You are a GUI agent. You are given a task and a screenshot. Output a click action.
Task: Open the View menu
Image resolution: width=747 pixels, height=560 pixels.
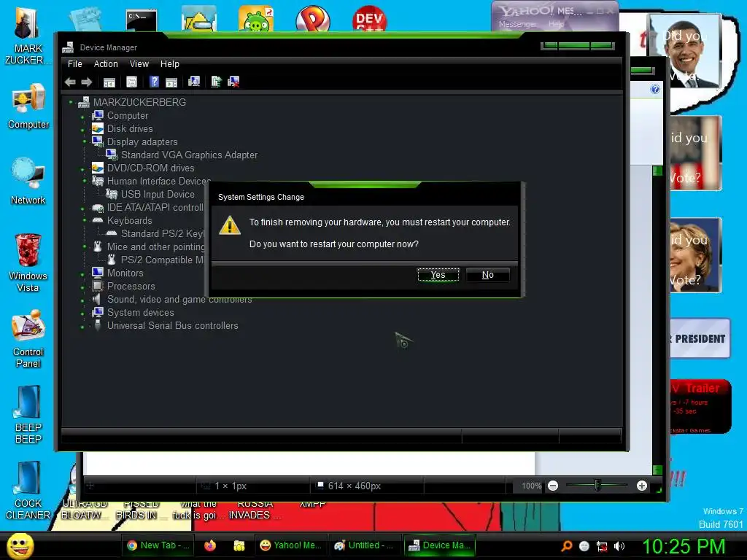point(139,64)
